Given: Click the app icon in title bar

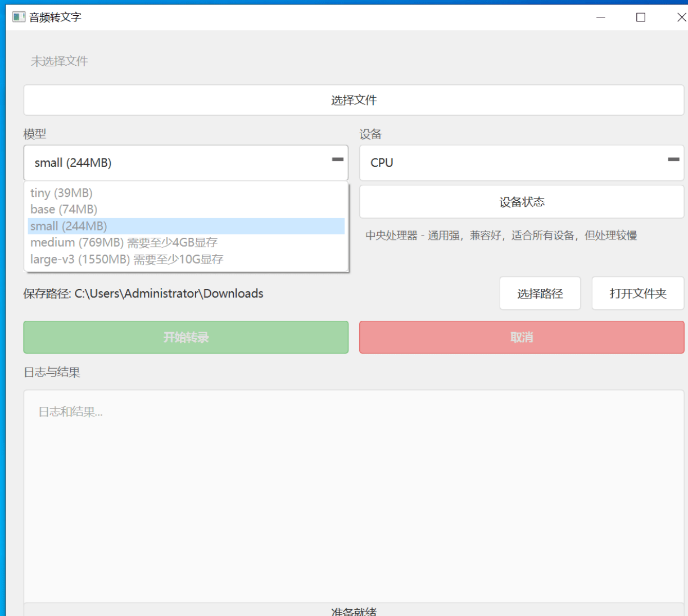Looking at the screenshot, I should (x=19, y=17).
